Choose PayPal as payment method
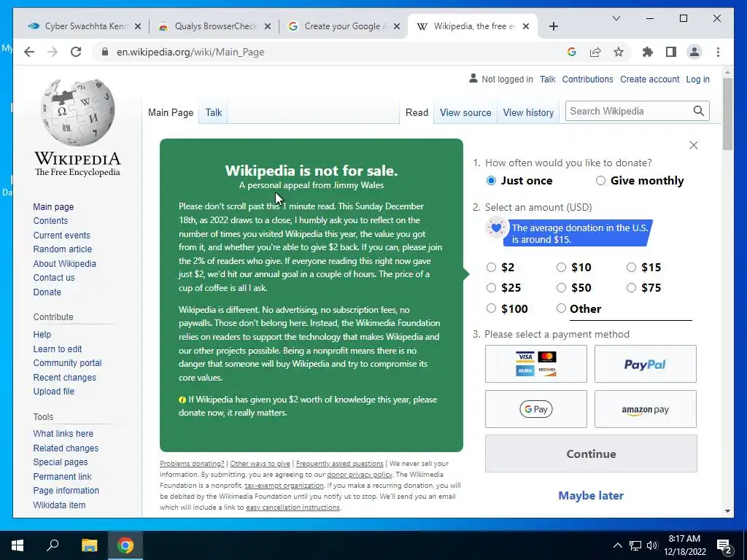747x560 pixels. (x=645, y=364)
